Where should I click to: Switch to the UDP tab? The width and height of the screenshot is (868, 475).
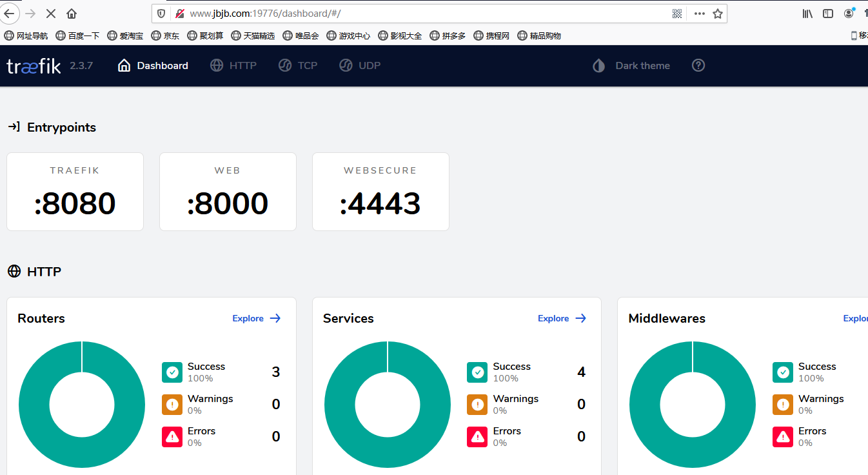coord(360,66)
